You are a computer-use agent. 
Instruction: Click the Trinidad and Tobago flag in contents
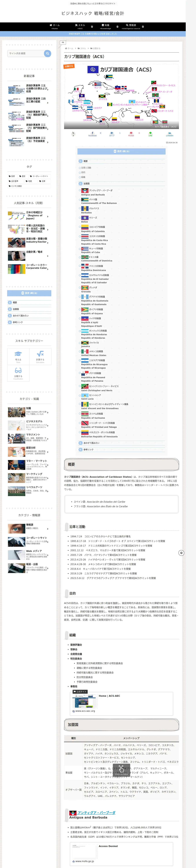point(85,423)
